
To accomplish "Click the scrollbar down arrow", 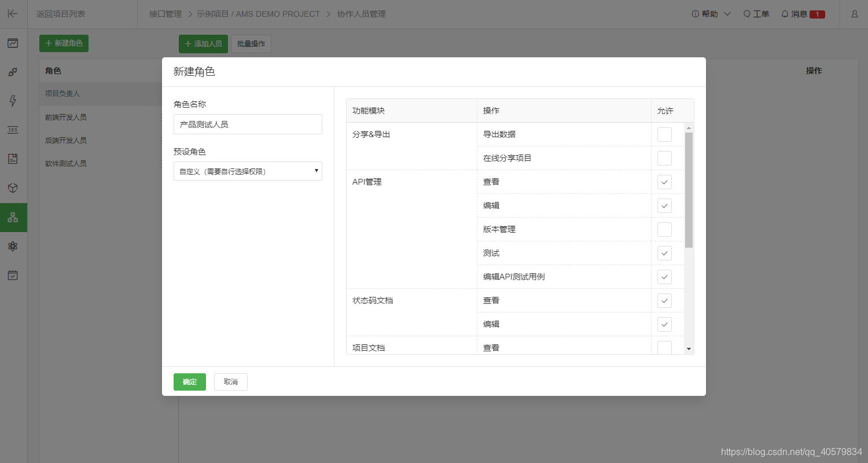I will [689, 348].
